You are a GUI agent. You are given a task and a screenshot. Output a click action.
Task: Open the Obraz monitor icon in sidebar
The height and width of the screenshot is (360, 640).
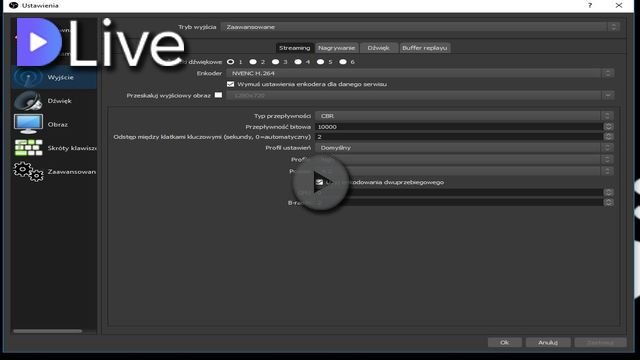[x=28, y=124]
